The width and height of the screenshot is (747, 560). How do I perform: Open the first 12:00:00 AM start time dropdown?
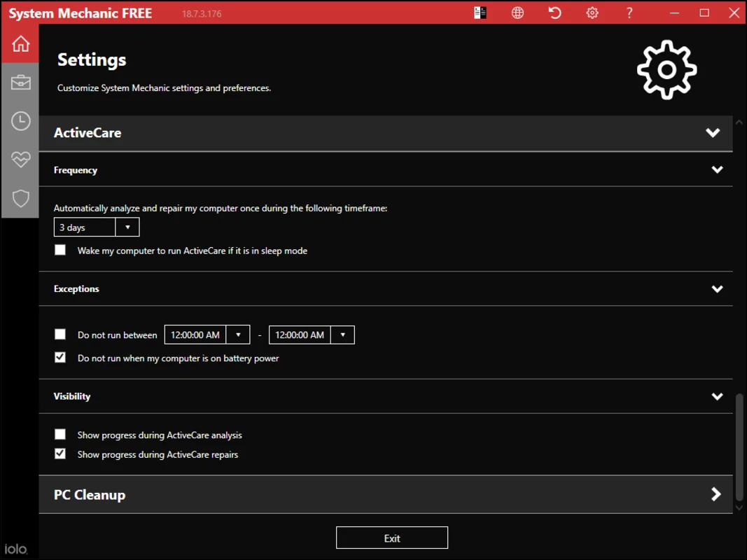(x=207, y=335)
